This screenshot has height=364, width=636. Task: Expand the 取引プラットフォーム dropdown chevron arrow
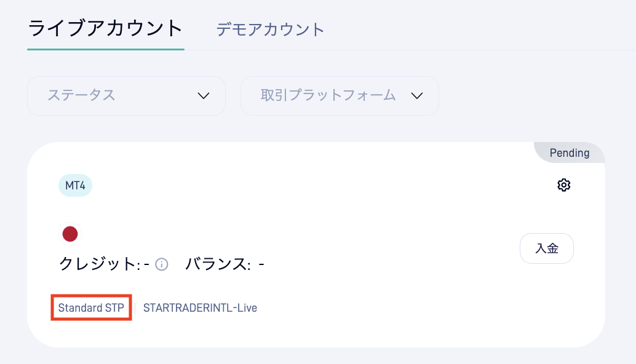tap(417, 96)
